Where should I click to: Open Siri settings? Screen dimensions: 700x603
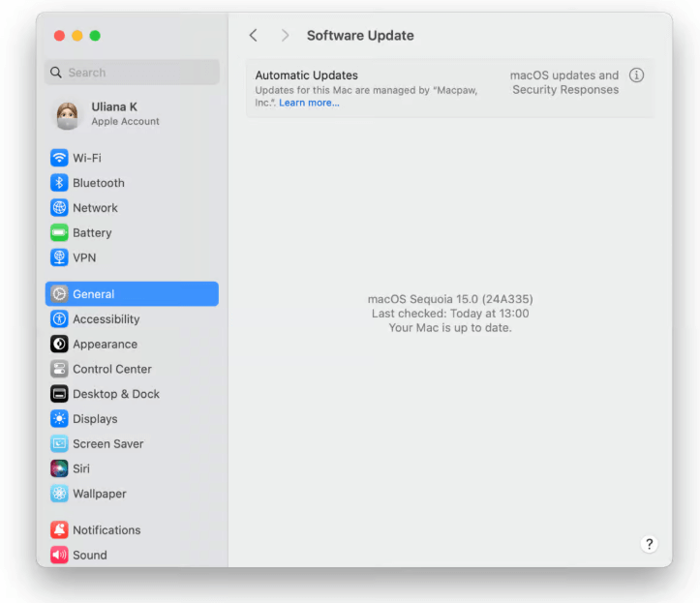click(x=132, y=468)
